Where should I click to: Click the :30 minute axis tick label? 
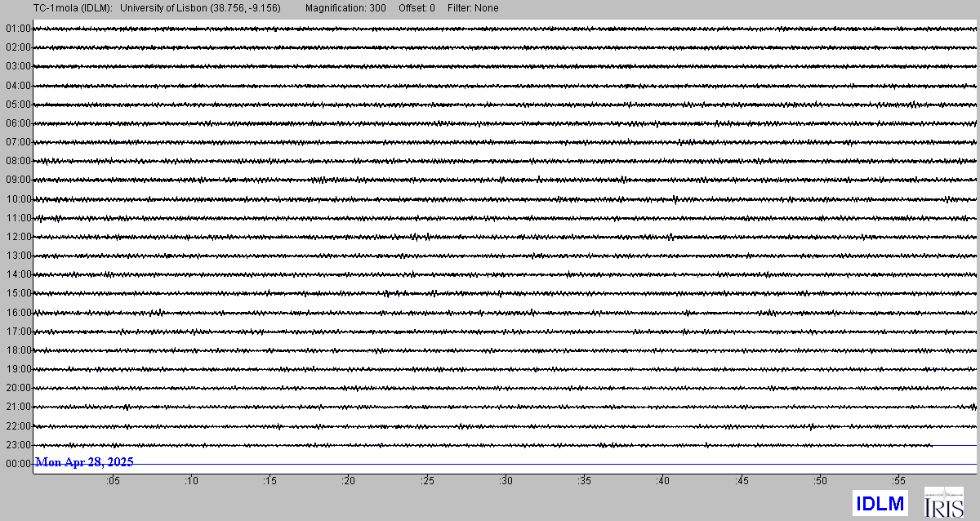pos(506,482)
